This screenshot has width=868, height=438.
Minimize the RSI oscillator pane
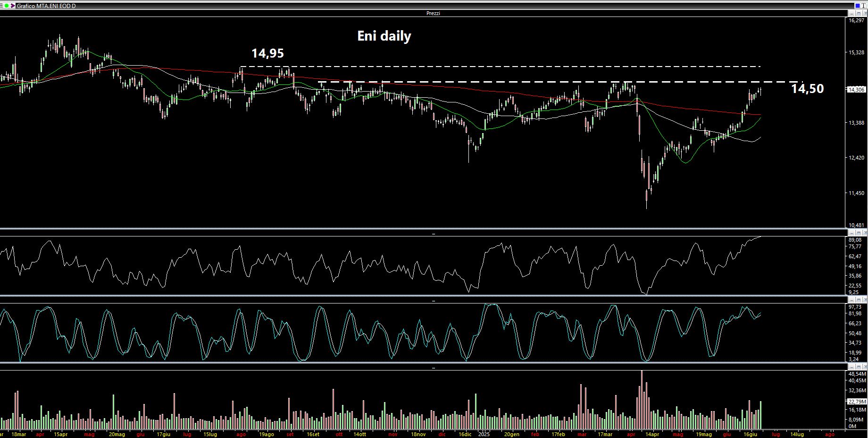coord(851,233)
